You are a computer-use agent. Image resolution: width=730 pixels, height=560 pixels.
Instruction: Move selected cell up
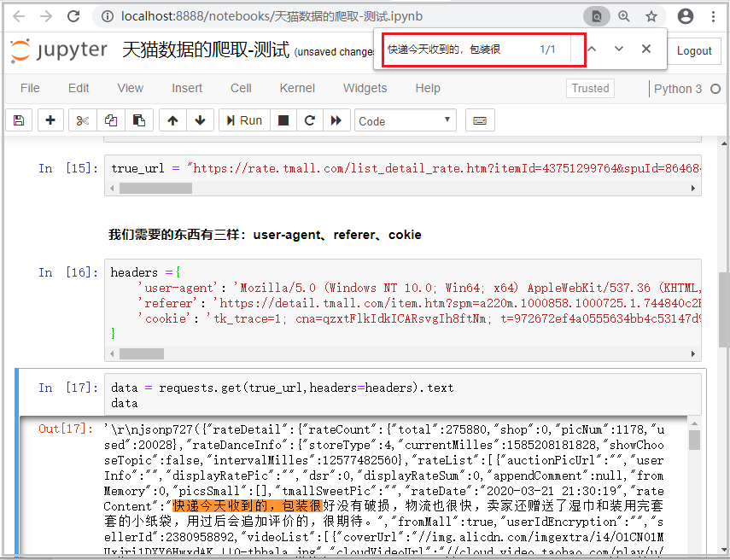click(172, 120)
